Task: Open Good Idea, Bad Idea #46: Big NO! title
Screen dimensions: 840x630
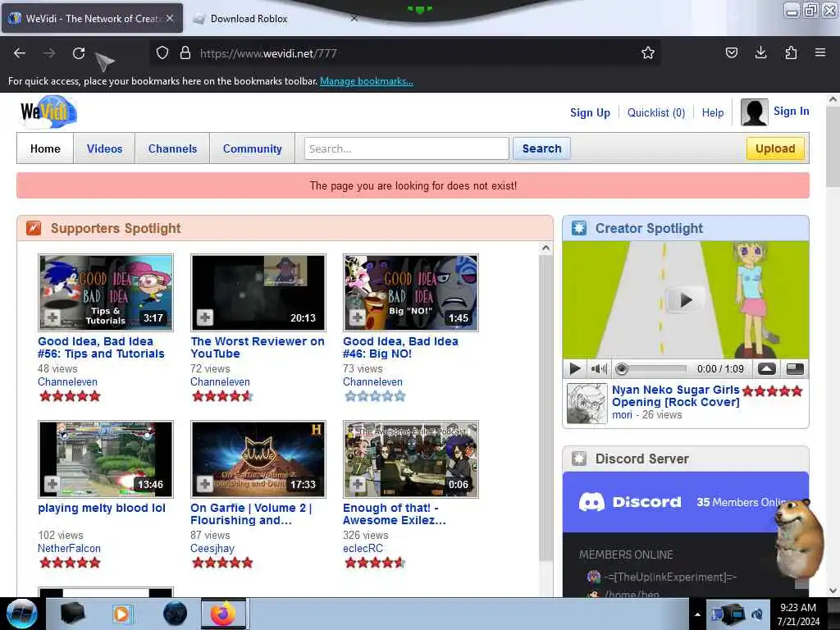Action: (x=400, y=347)
